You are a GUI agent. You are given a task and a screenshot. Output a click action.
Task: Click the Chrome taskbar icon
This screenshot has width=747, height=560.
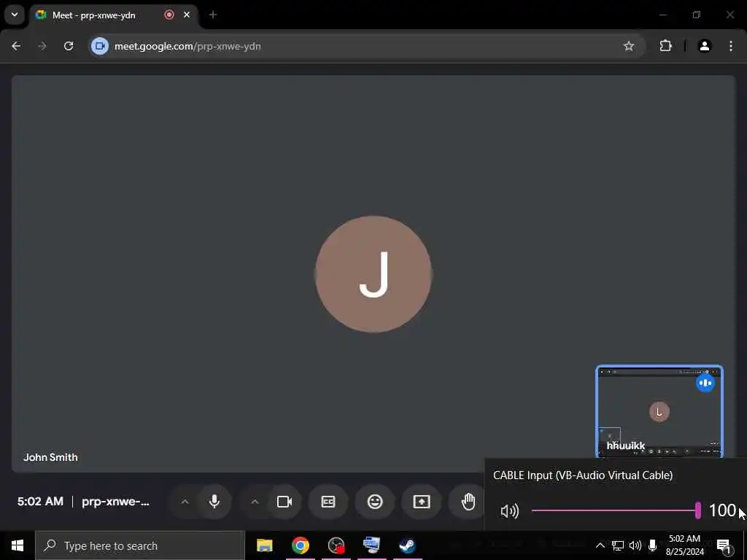coord(300,545)
